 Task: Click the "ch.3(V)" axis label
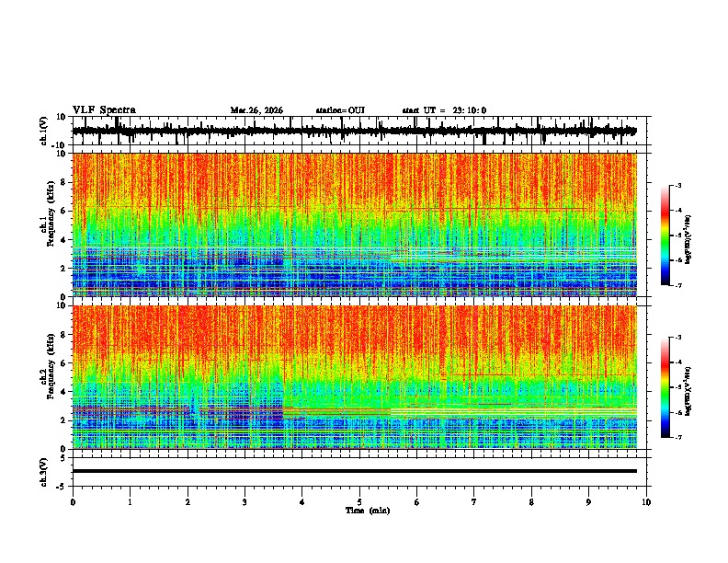44,473
